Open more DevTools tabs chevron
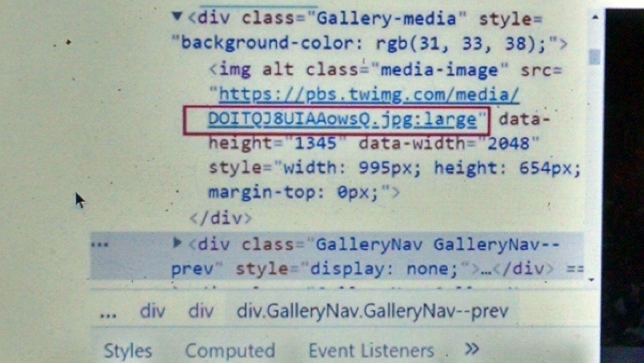 tap(472, 349)
